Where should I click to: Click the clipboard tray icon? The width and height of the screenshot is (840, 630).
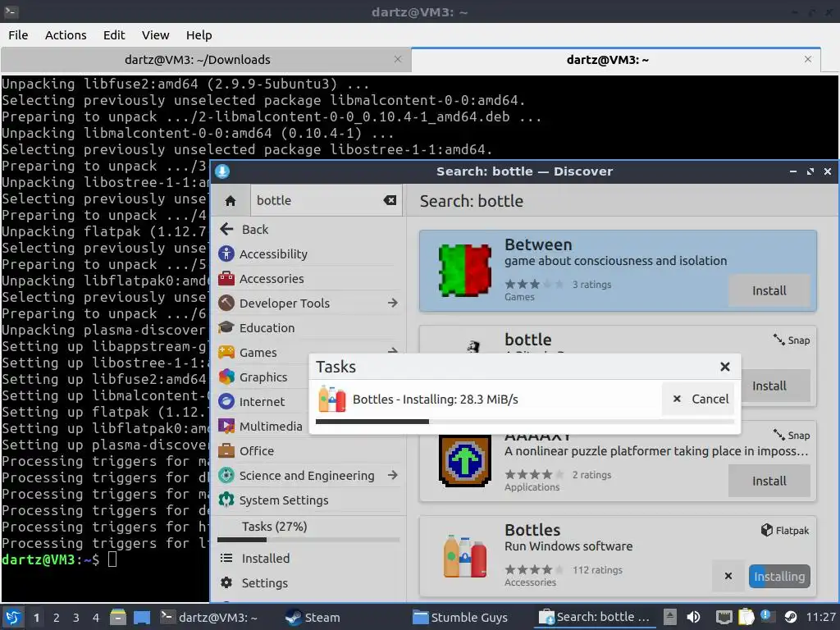746,617
